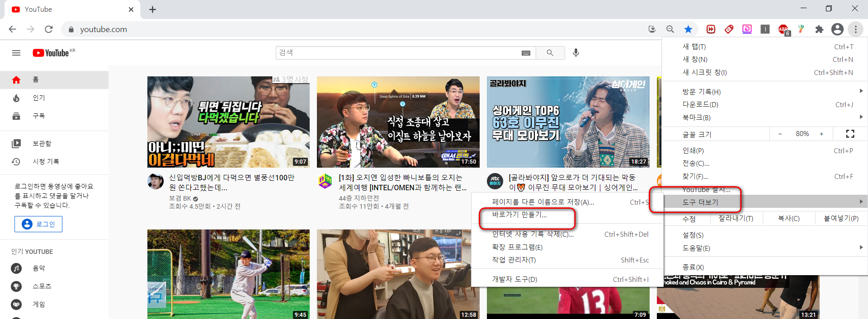
Task: Choose 페이지를 다른 이름으로 저장(A)...
Action: point(567,202)
